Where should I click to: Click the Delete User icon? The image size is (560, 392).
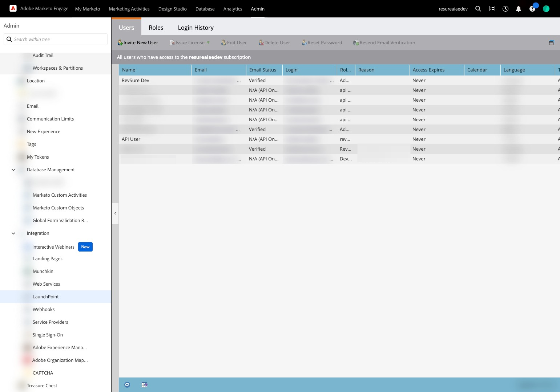(x=261, y=42)
